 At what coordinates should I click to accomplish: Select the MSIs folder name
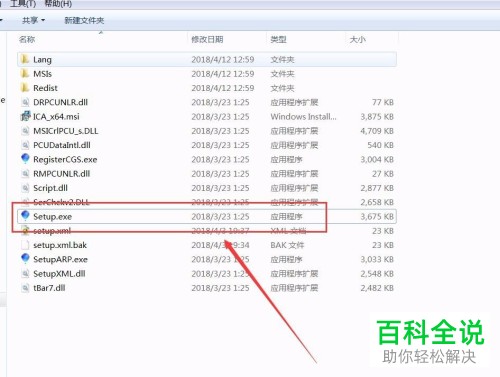coord(42,74)
